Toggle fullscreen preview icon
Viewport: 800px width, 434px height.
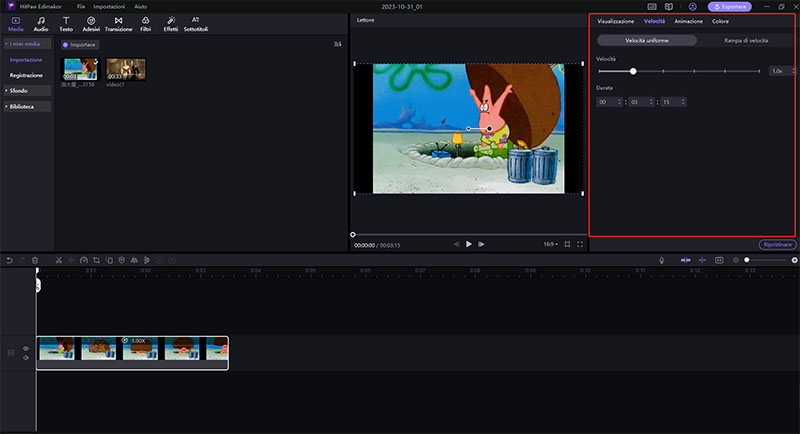pyautogui.click(x=580, y=244)
